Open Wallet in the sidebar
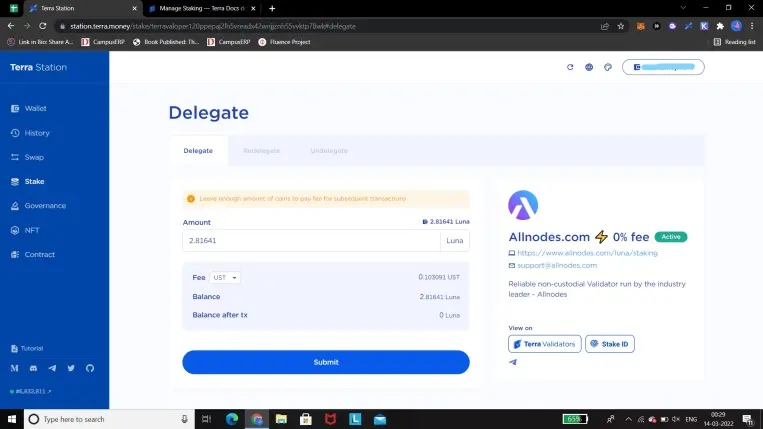The image size is (763, 429). (x=29, y=108)
